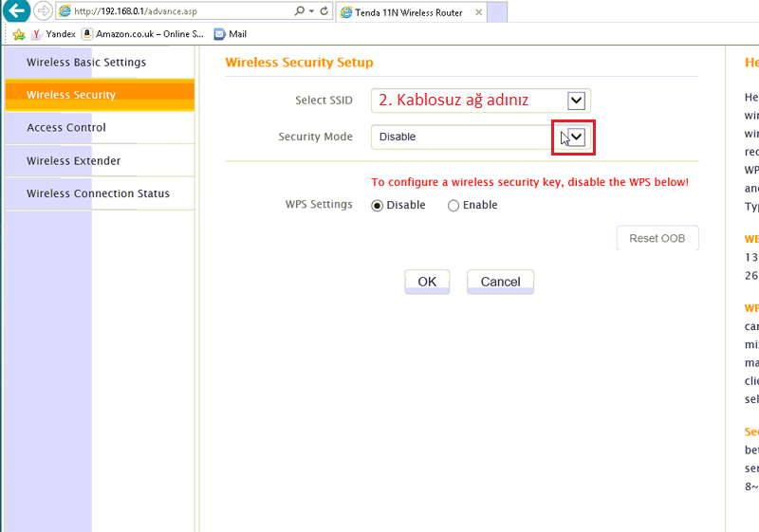Select the WPS Disable radio button
The width and height of the screenshot is (759, 532).
pos(377,206)
